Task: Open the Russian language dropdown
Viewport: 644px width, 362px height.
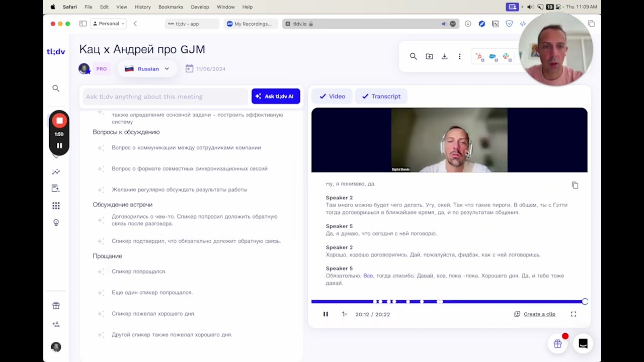Action: [147, 69]
